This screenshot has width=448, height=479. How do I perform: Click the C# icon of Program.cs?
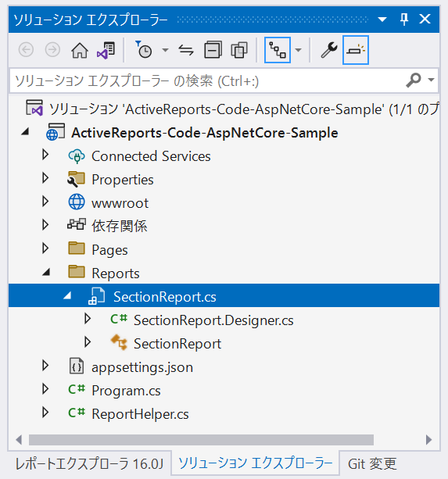(77, 389)
